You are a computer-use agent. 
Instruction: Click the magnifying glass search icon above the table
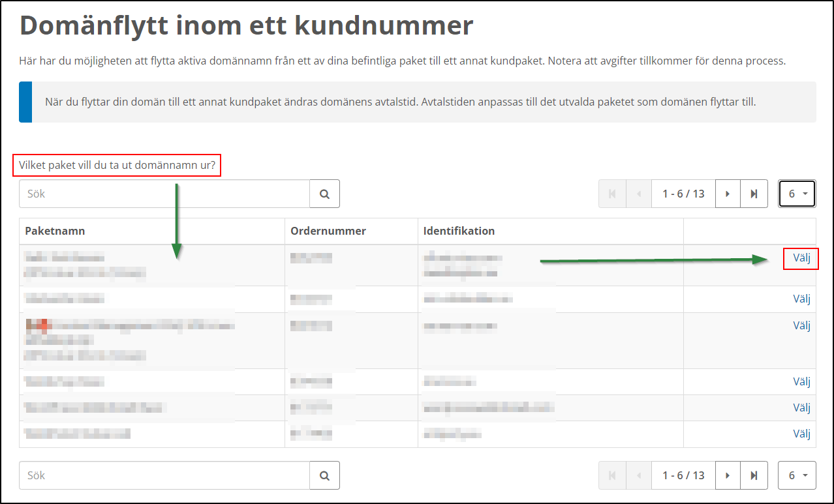point(324,194)
